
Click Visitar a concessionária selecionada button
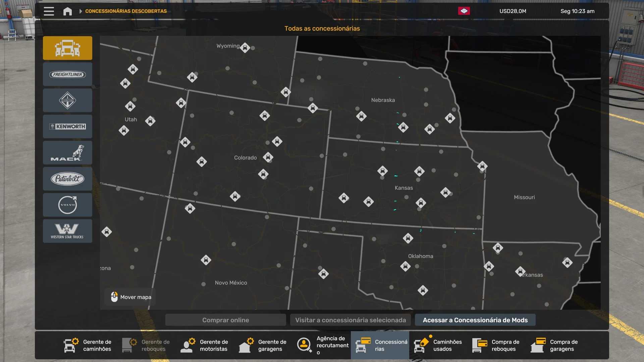(350, 320)
